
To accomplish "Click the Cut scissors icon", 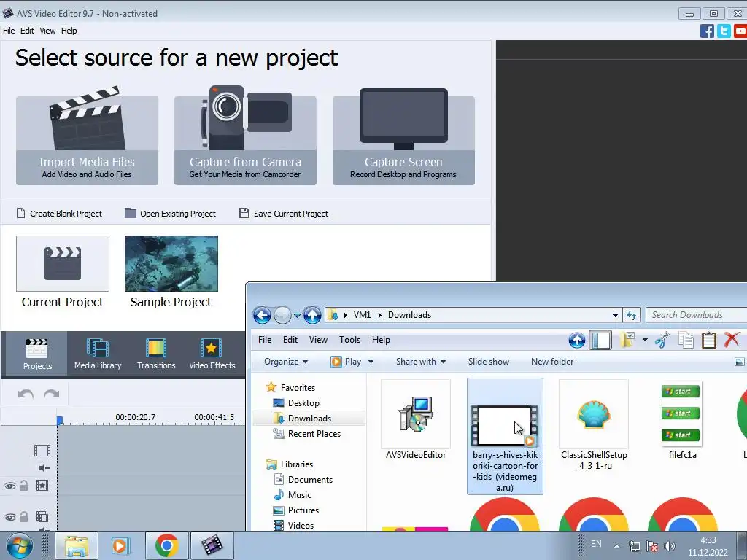I will (662, 340).
